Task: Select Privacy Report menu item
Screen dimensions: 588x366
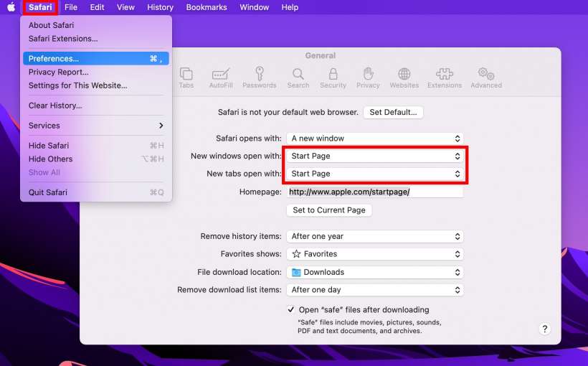Action: pyautogui.click(x=96, y=72)
